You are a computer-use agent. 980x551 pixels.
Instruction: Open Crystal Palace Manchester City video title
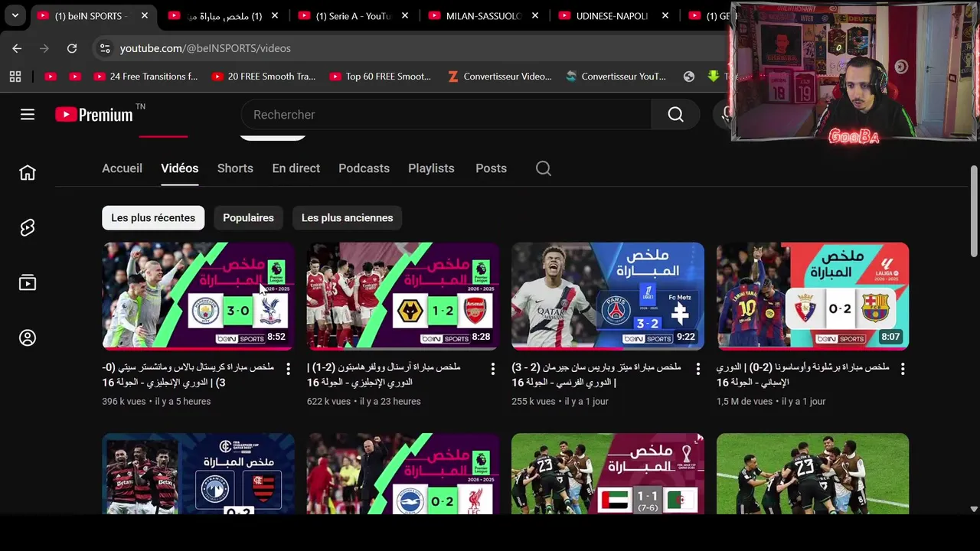(x=188, y=375)
